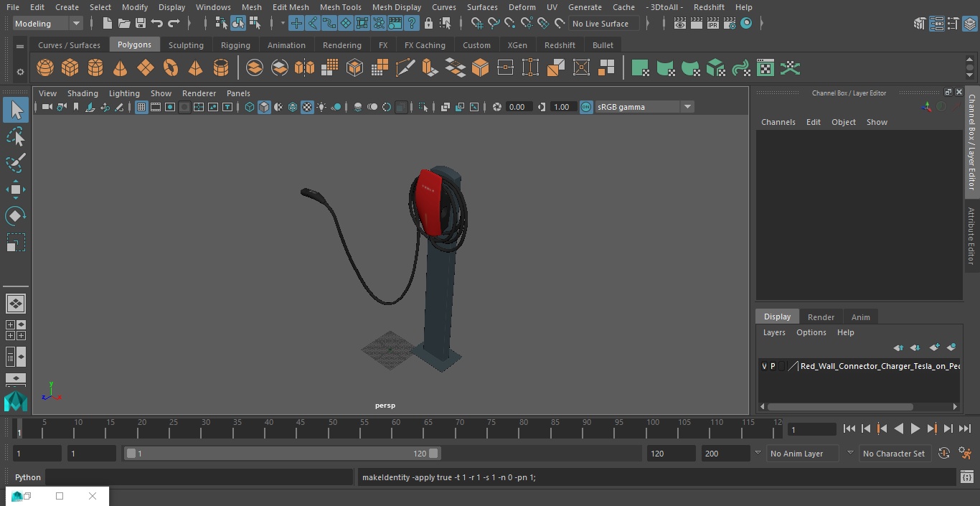Toggle smooth shade all in the viewport
Viewport: 980px width, 506px height.
[264, 107]
